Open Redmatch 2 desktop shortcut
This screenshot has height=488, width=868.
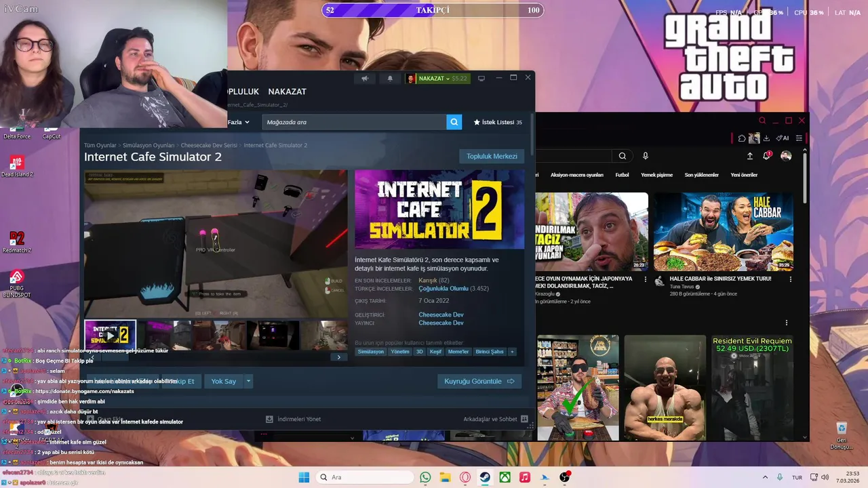point(17,242)
